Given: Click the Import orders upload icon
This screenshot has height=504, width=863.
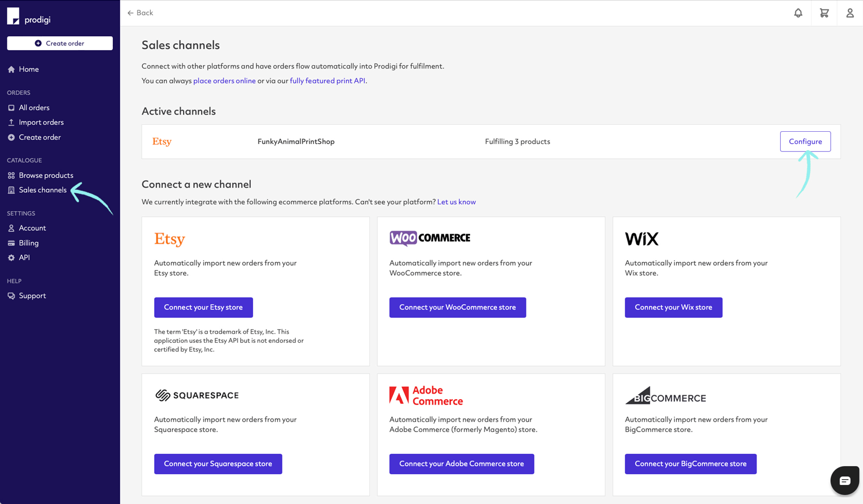Looking at the screenshot, I should (11, 122).
